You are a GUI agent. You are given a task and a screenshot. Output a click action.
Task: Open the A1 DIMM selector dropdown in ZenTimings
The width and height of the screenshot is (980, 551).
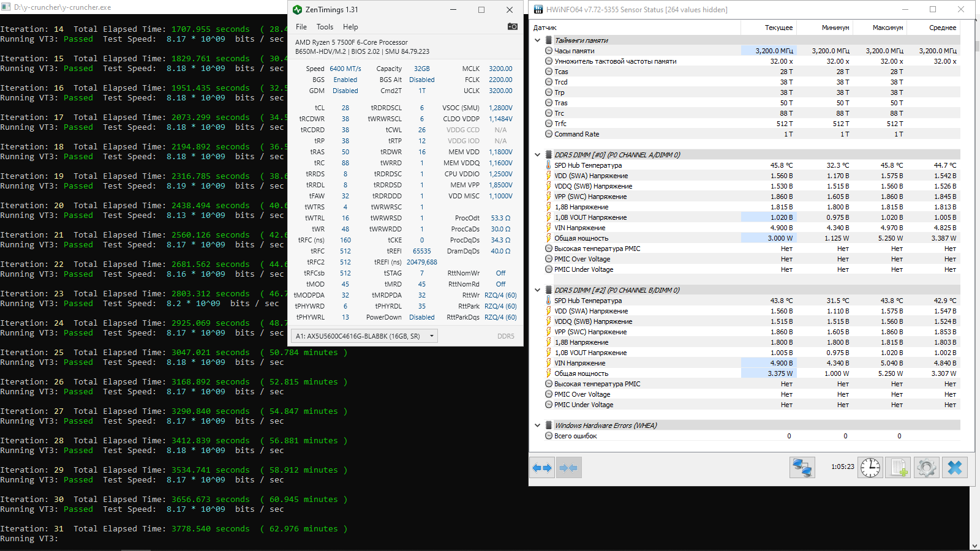(x=364, y=336)
